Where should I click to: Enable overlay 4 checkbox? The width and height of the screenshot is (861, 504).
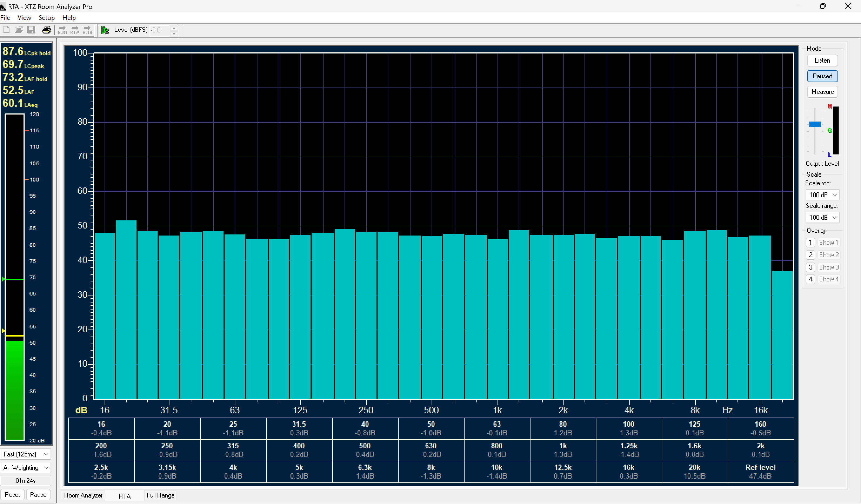(810, 279)
